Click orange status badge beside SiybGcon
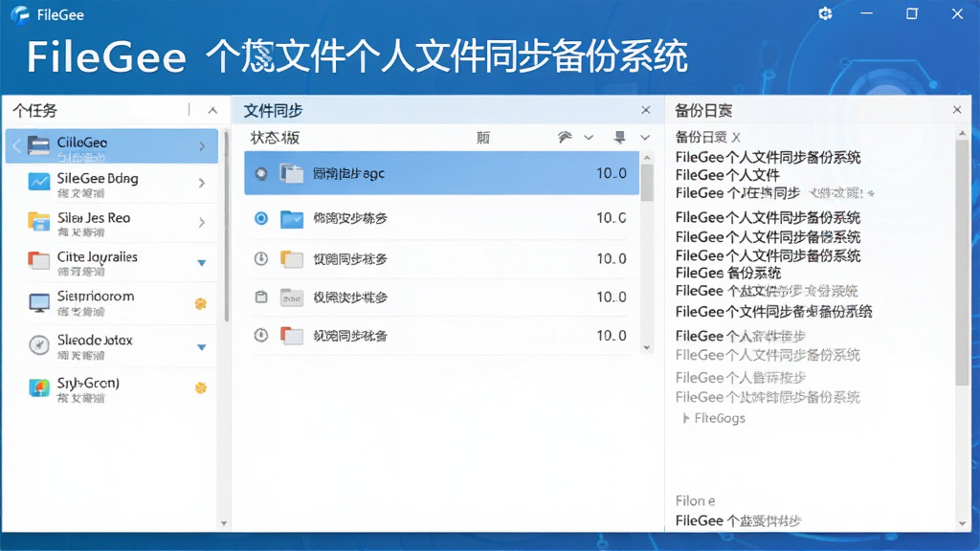The image size is (980, 551). coord(201,388)
